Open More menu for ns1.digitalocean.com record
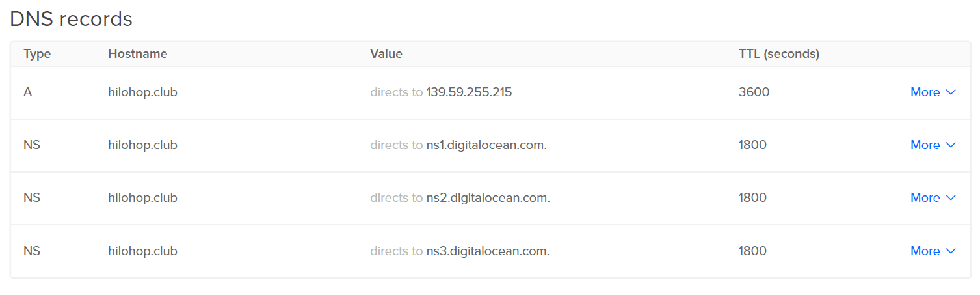Screen dimensions: 980x295 point(933,145)
